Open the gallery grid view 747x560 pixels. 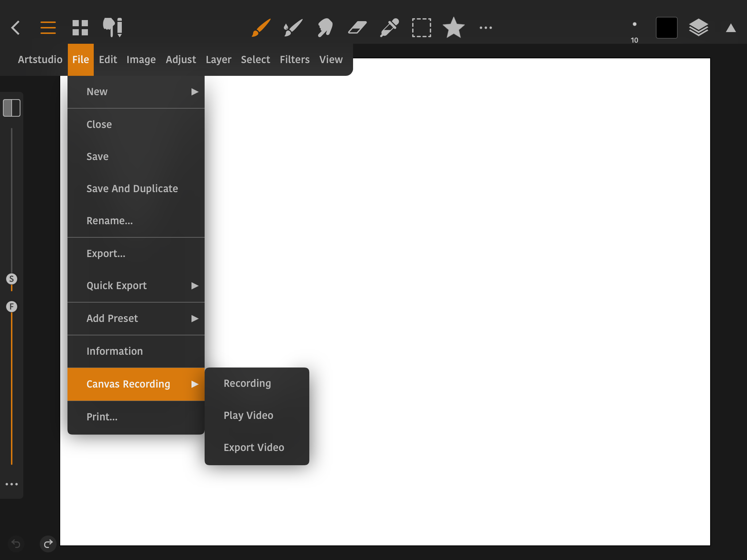click(80, 28)
